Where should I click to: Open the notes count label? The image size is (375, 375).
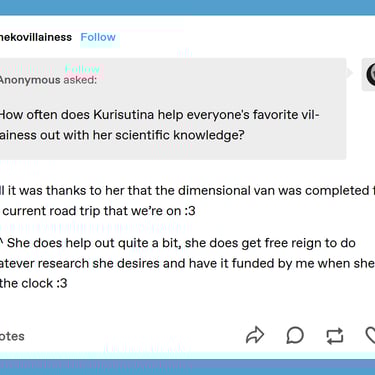pos(12,336)
